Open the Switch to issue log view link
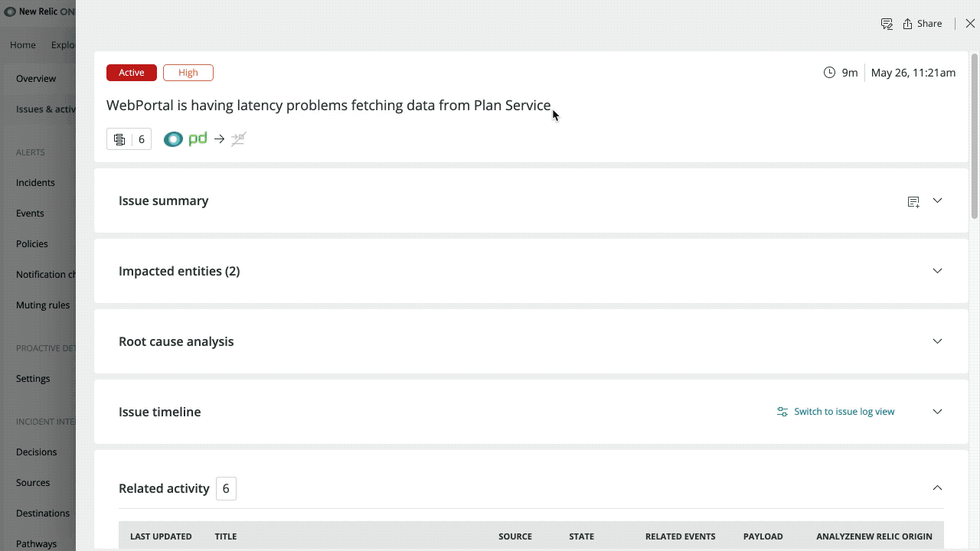The height and width of the screenshot is (551, 980). (844, 411)
